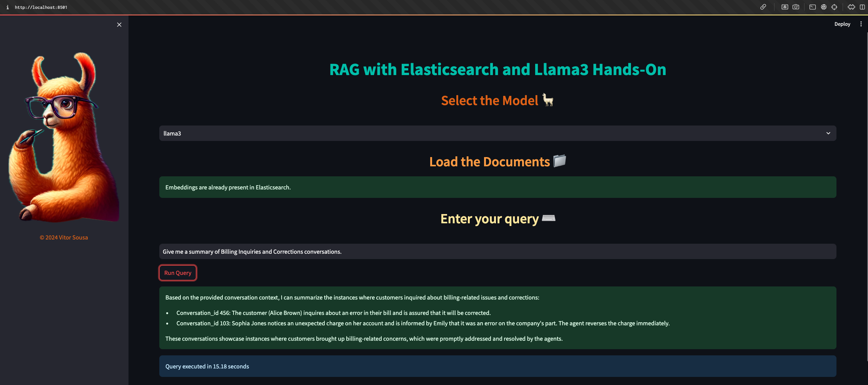This screenshot has height=385, width=868.
Task: Click the globe icon in browser toolbar
Action: 823,7
